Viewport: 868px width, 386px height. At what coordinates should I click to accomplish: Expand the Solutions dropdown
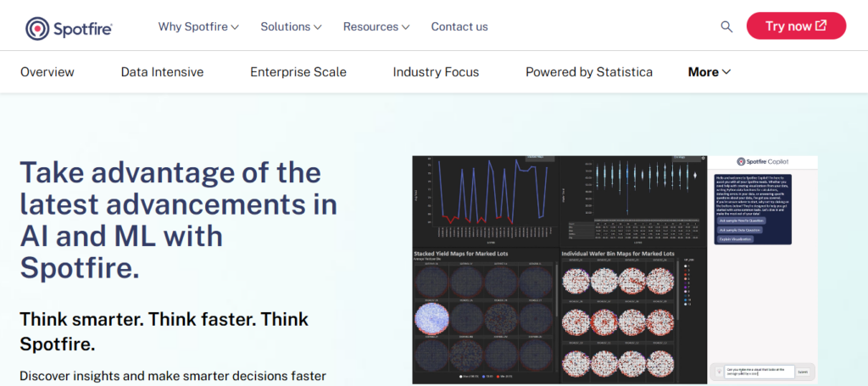click(292, 26)
